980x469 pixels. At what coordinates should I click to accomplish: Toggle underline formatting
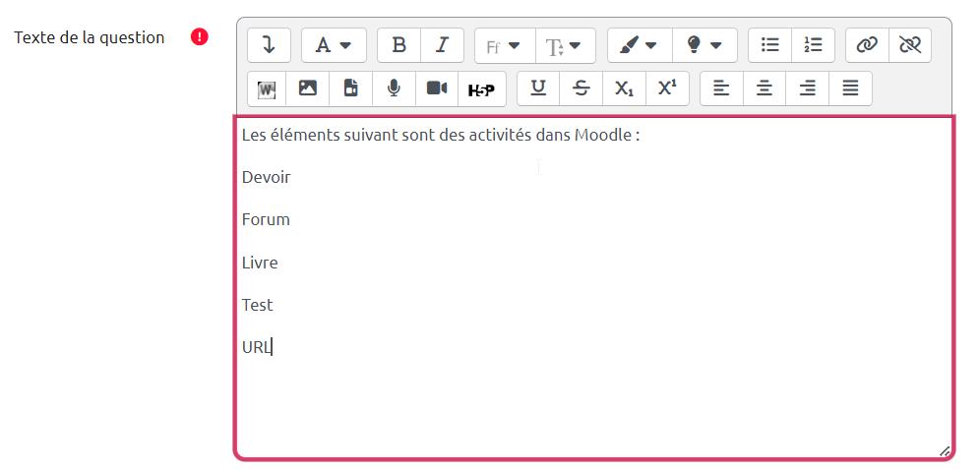(538, 88)
